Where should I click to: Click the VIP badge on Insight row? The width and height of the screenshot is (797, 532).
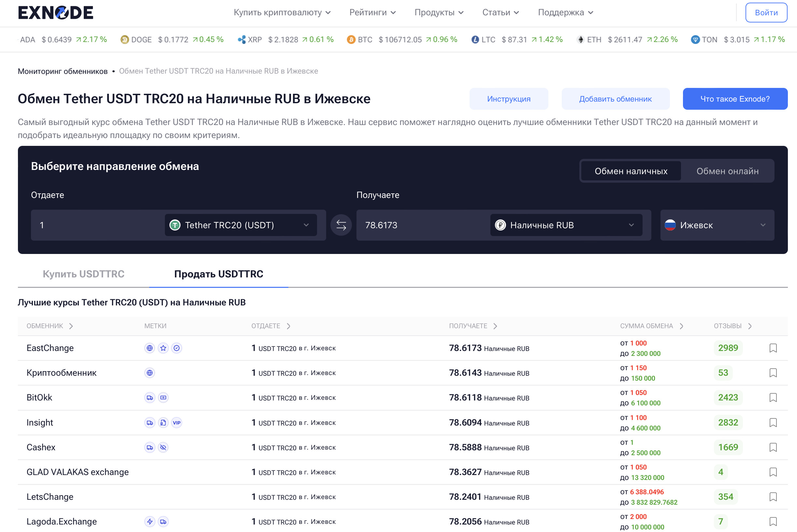[x=177, y=423]
